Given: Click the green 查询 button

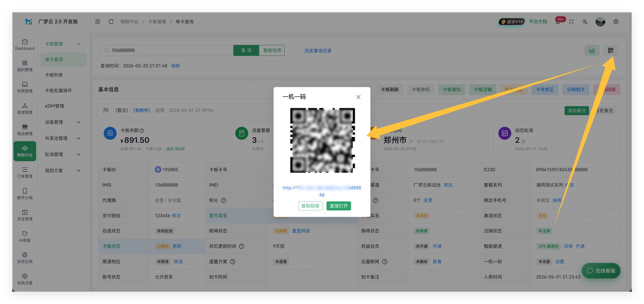Looking at the screenshot, I should pos(246,51).
